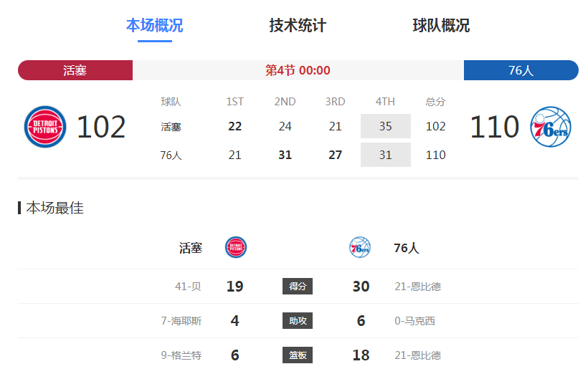Click Pistons 4TH quarter score 35

pos(386,126)
